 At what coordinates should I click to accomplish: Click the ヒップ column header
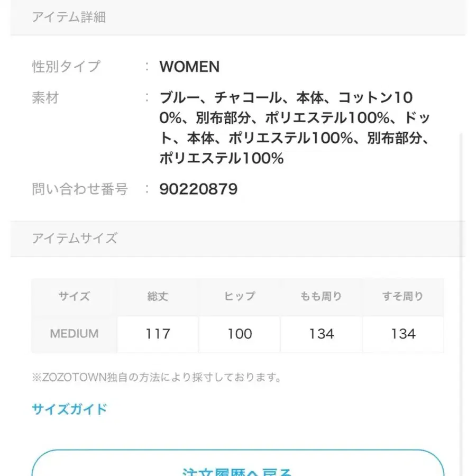click(x=239, y=296)
